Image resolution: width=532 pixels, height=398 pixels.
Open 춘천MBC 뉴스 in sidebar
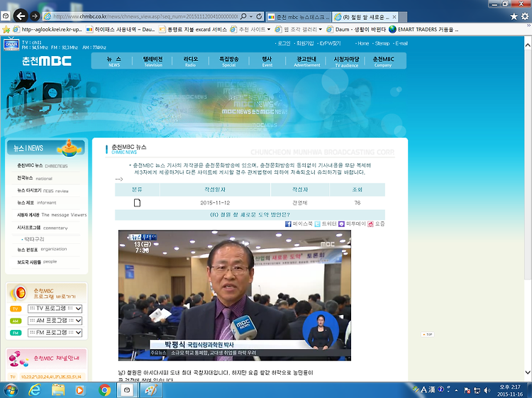click(43, 166)
